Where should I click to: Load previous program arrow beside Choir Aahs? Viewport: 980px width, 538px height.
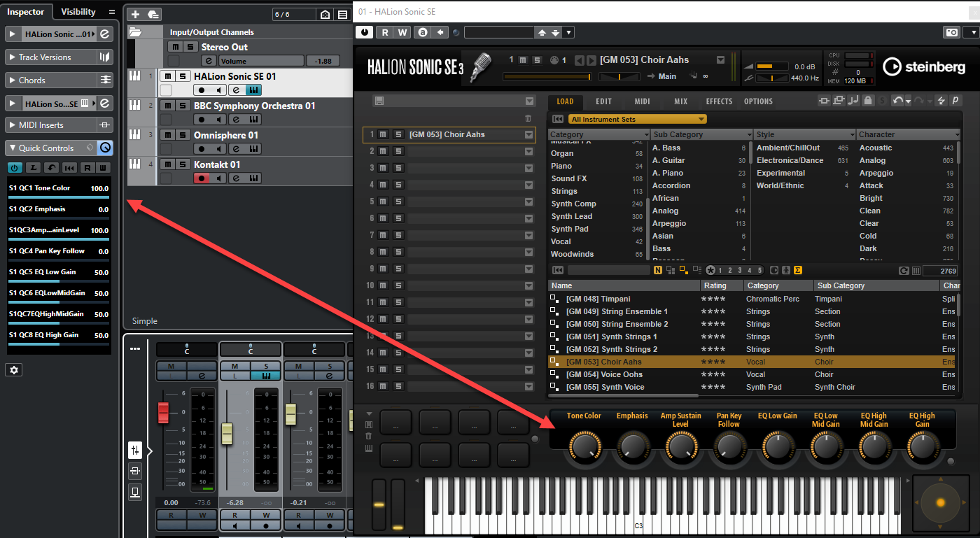(x=580, y=60)
